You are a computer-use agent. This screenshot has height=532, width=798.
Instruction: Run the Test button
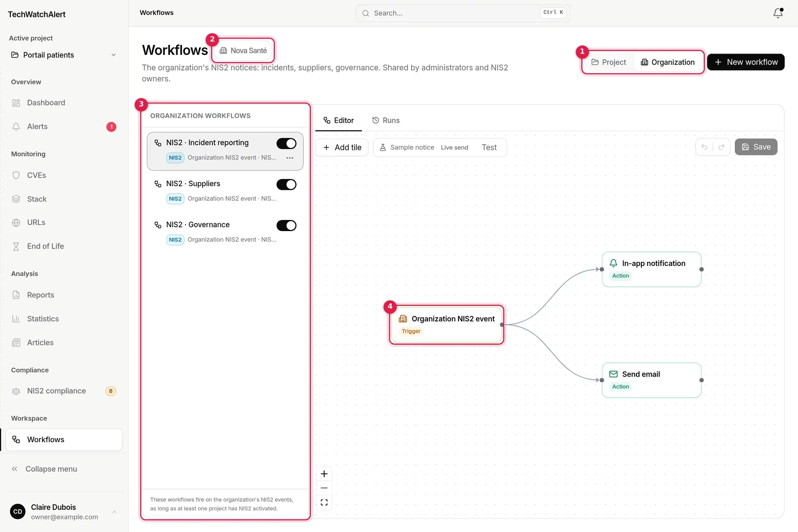point(489,148)
